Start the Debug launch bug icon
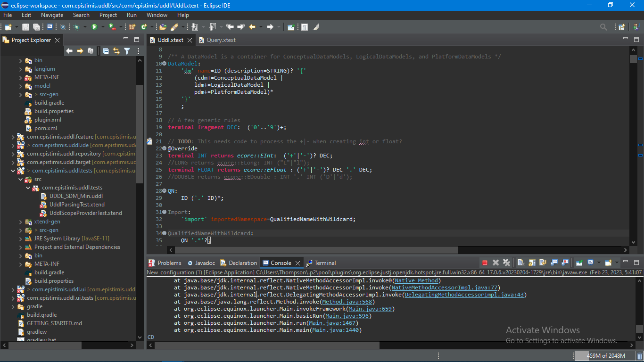Screen dimensions: 644x362 click(x=76, y=27)
